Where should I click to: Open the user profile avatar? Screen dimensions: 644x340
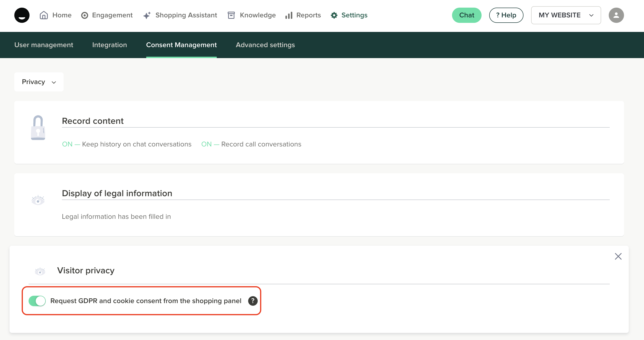(616, 15)
